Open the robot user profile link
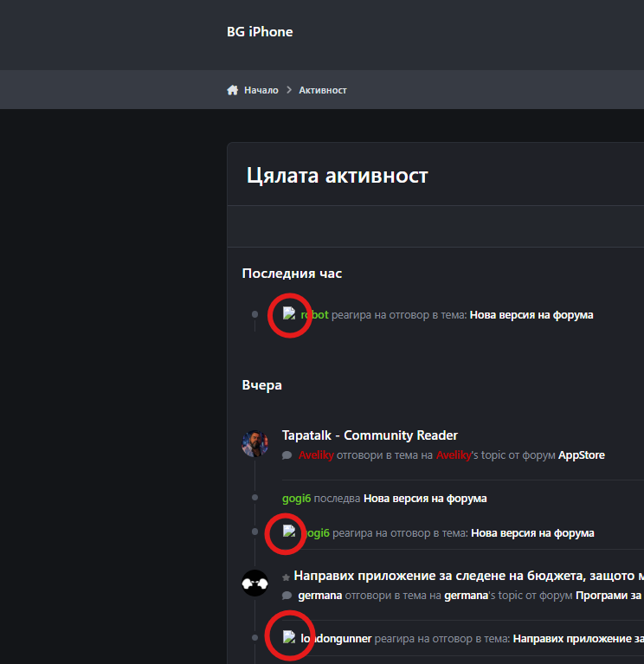 coord(316,314)
